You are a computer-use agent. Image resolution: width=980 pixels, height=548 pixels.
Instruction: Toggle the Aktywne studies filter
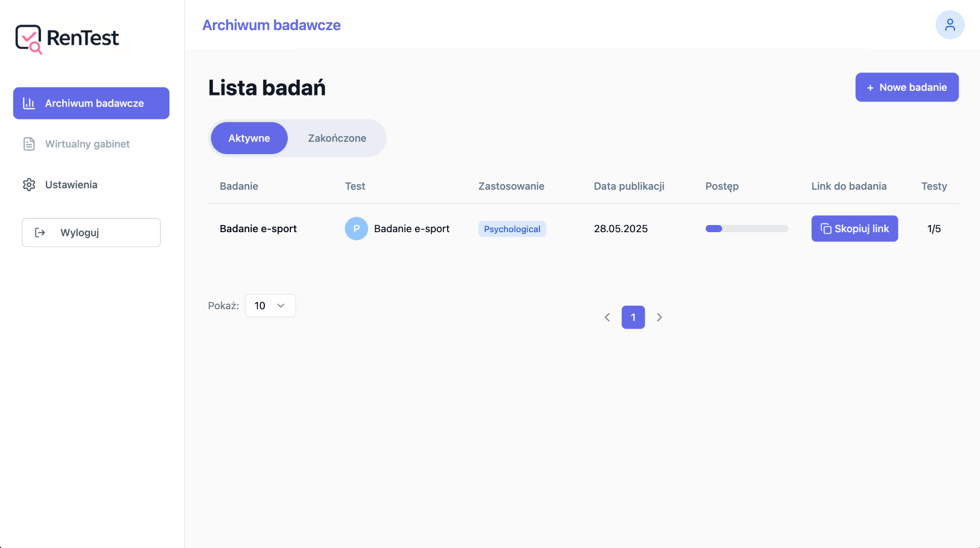point(249,138)
